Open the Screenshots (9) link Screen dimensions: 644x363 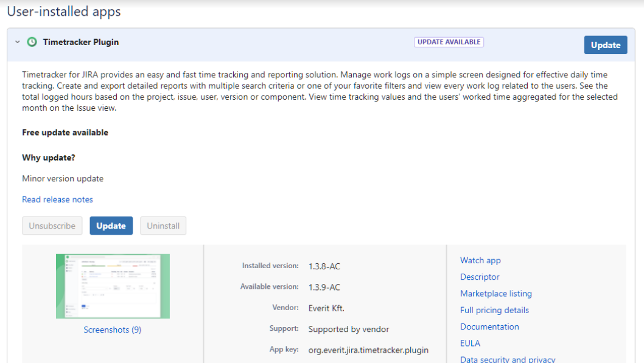coord(113,330)
